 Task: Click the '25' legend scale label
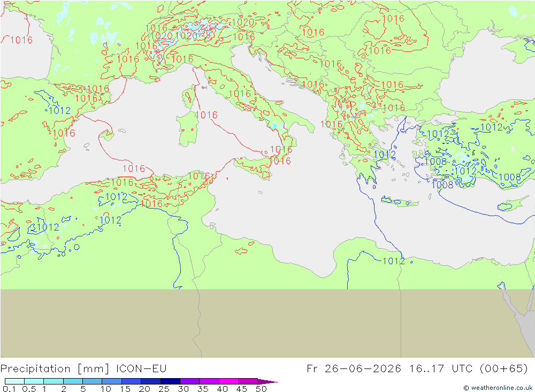pos(164,389)
